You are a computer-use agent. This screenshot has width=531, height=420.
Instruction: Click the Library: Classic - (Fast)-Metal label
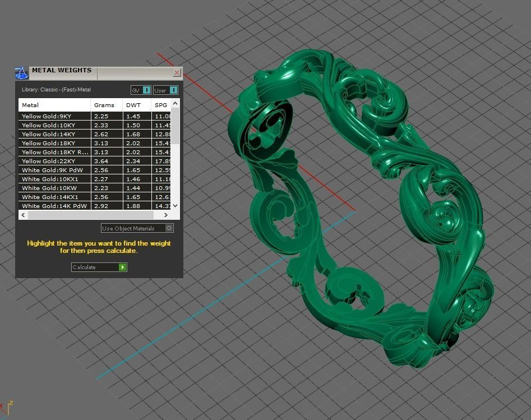tap(56, 89)
